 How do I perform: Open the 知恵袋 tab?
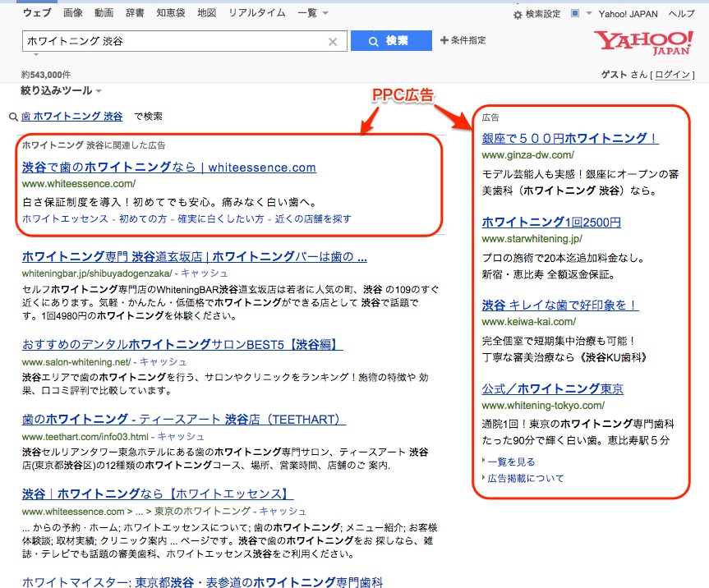[171, 12]
